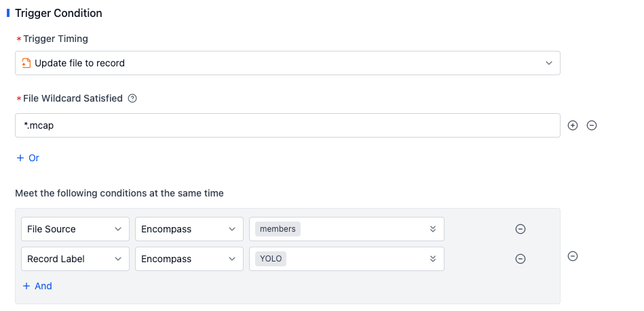644x311 pixels.
Task: Open the Trigger Timing dropdown
Action: pyautogui.click(x=288, y=63)
